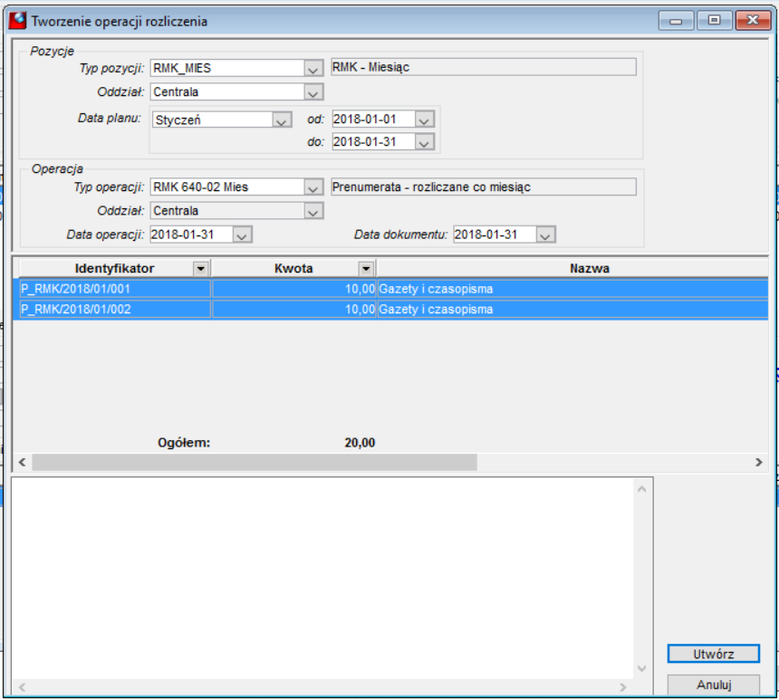Sort by the Identyfikator column header
779x700 pixels.
tap(114, 269)
